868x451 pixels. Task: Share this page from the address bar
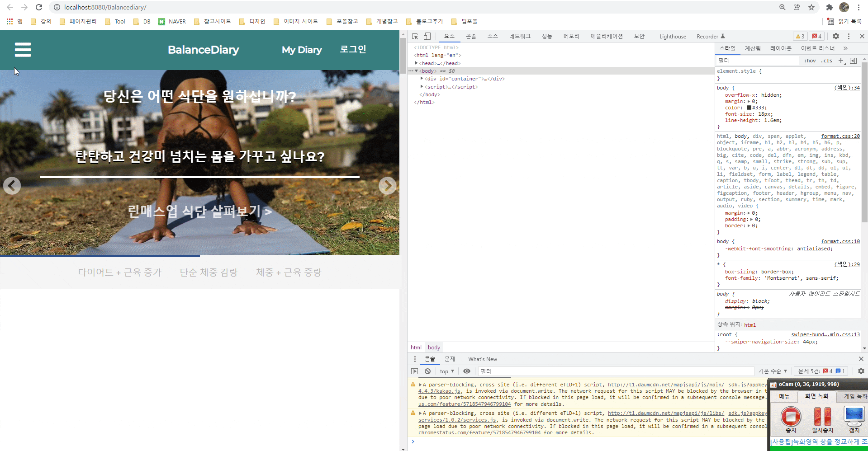(x=797, y=7)
